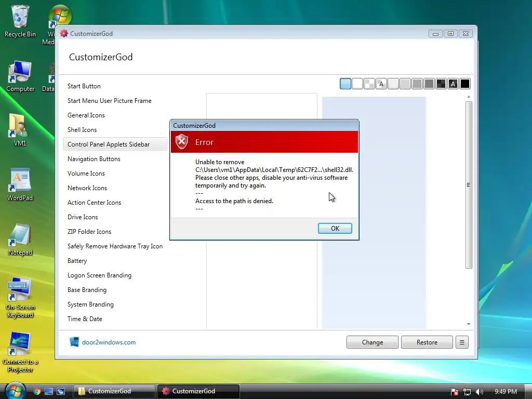Open the door2windows.com link
The height and width of the screenshot is (399, 532).
[109, 342]
